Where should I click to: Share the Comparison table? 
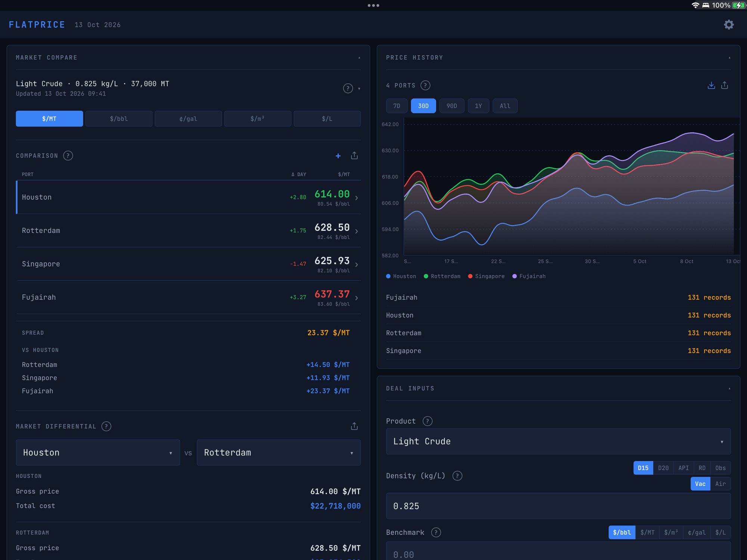pos(354,155)
